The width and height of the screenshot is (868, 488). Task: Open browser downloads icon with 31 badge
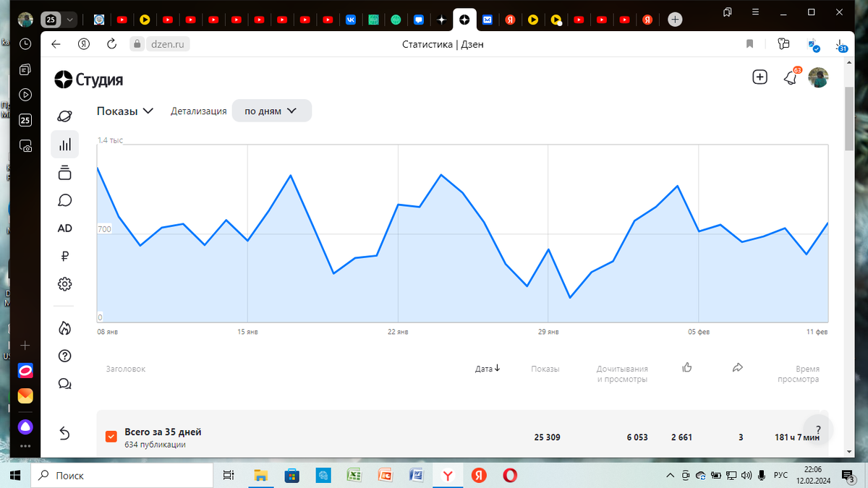point(841,45)
